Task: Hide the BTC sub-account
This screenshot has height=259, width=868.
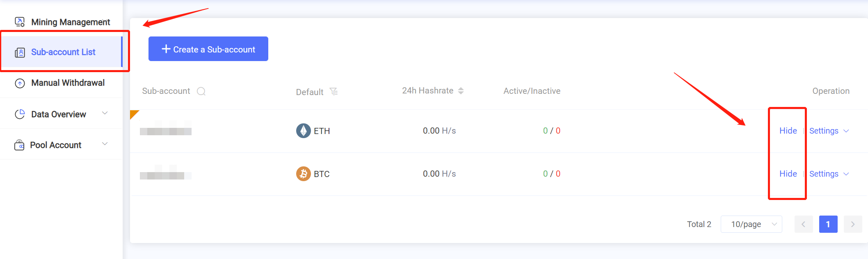Action: (788, 174)
